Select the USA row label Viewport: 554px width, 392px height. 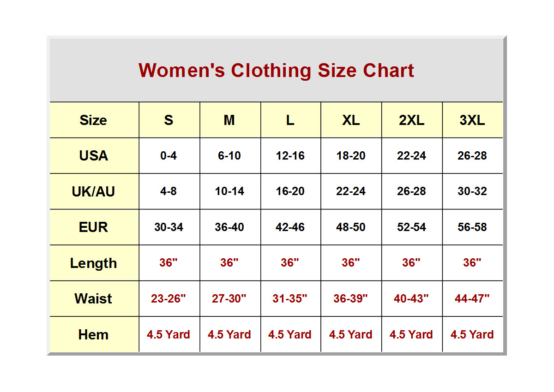(x=94, y=156)
